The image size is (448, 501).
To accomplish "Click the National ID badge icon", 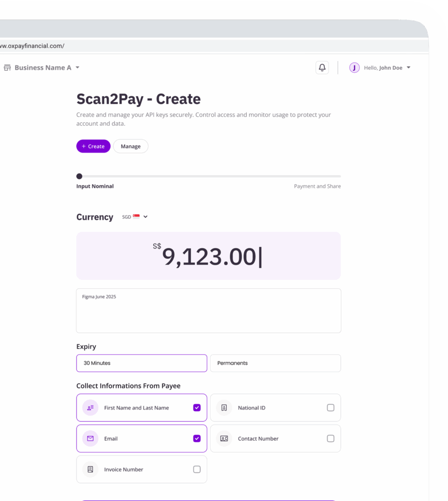I will tap(224, 408).
